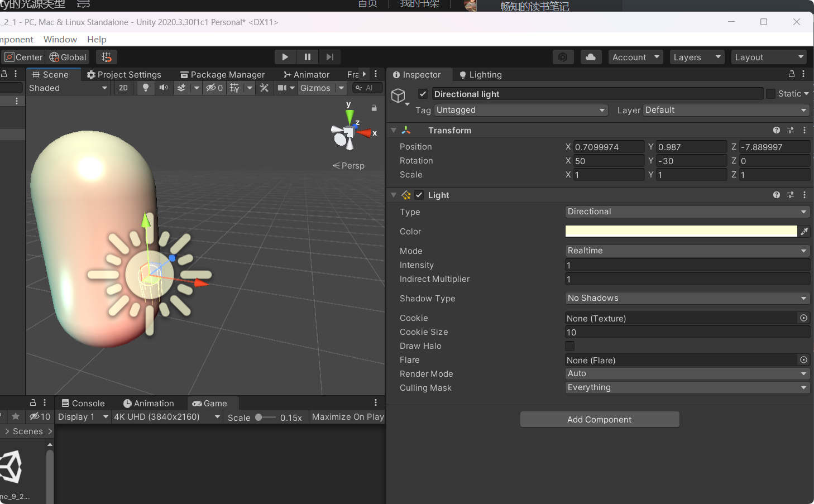Viewport: 814px width, 504px height.
Task: Open Shaded draw mode dropdown
Action: click(x=68, y=88)
